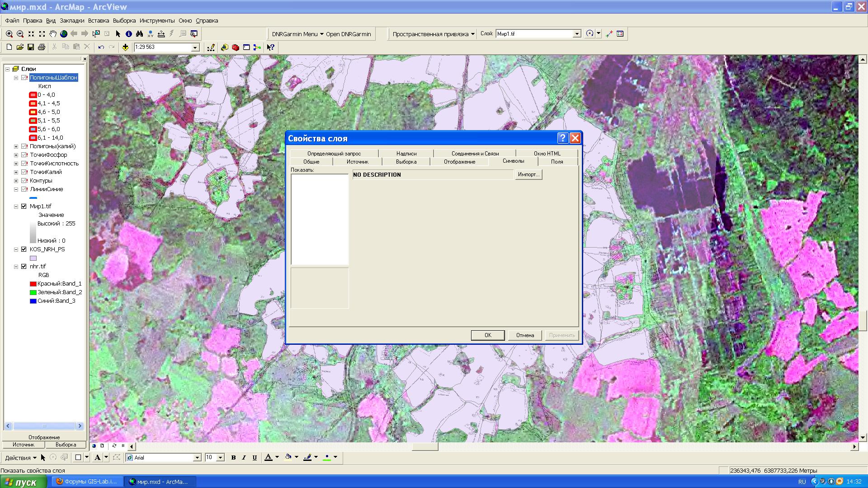
Task: Toggle the nhr.tif layer checkbox
Action: pyautogui.click(x=24, y=267)
